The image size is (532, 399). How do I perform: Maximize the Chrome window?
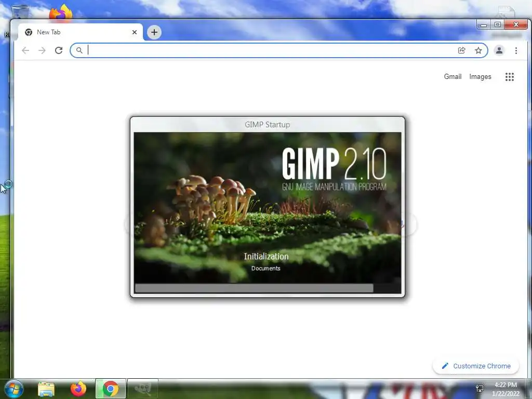coord(497,24)
